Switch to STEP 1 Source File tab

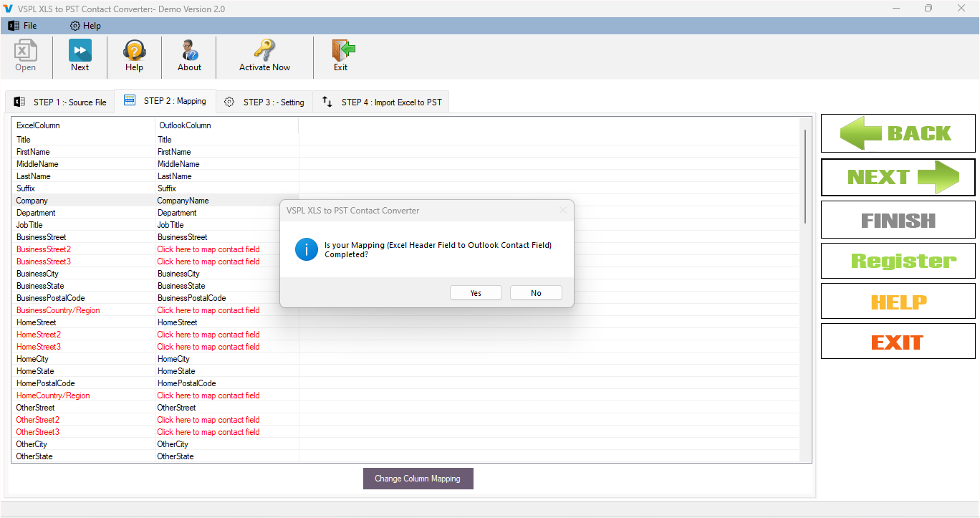point(60,102)
